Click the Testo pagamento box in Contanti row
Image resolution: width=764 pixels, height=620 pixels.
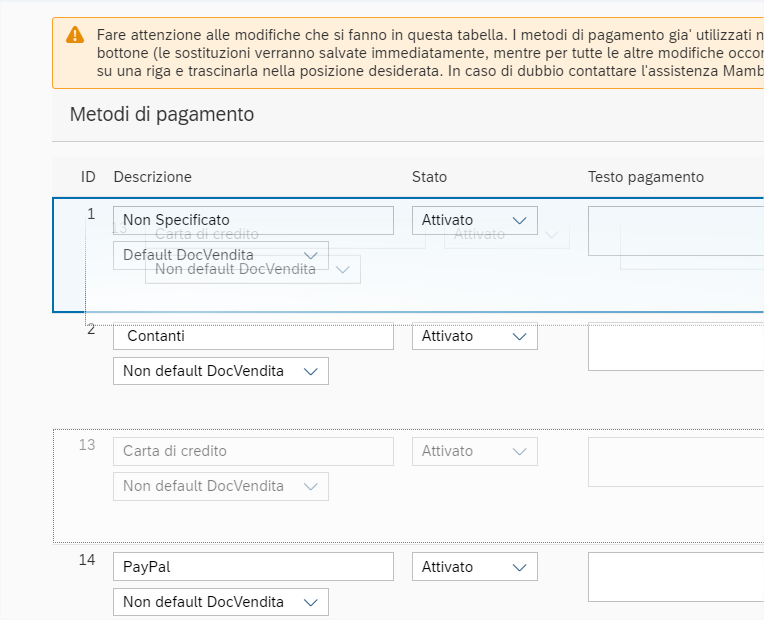675,347
